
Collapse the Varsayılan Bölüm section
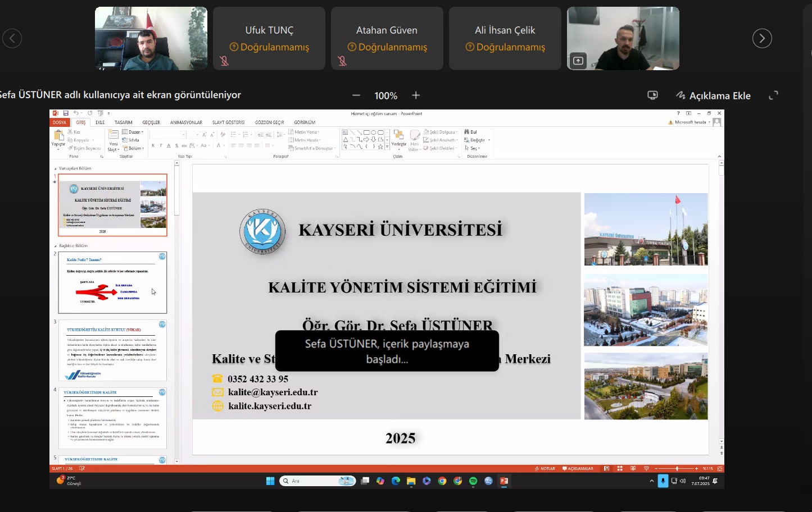pos(55,168)
